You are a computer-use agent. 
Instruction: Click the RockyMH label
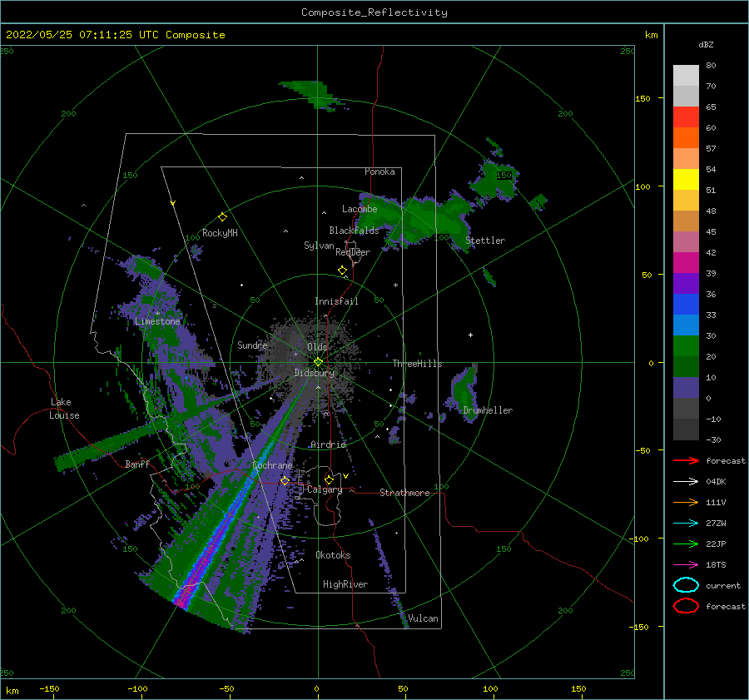[220, 233]
